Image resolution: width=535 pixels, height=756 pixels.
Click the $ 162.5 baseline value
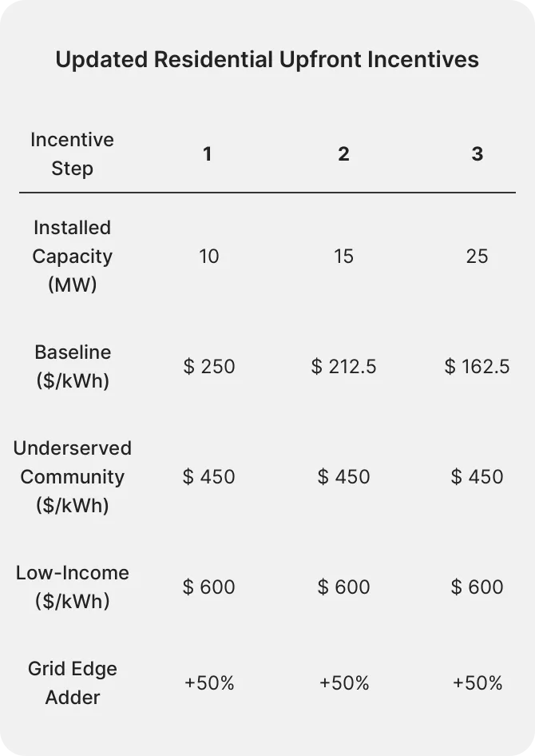pyautogui.click(x=477, y=367)
